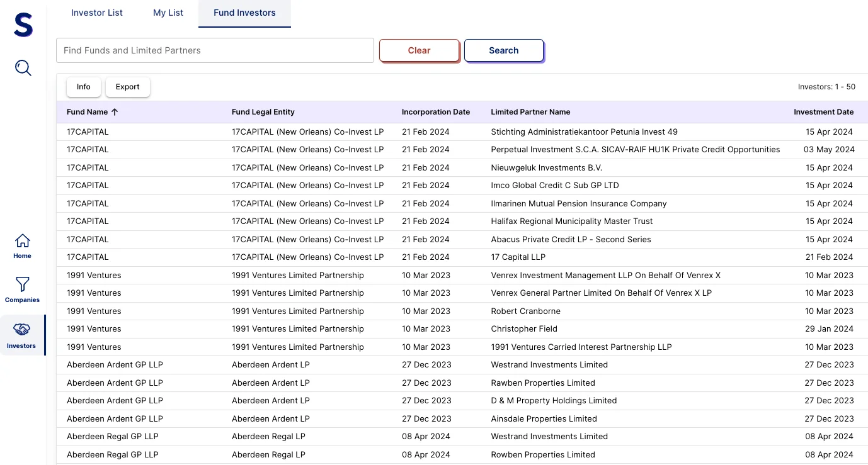Select 1991 Ventures Carried Interest Partnership LLP
Image resolution: width=868 pixels, height=465 pixels.
[x=581, y=347]
